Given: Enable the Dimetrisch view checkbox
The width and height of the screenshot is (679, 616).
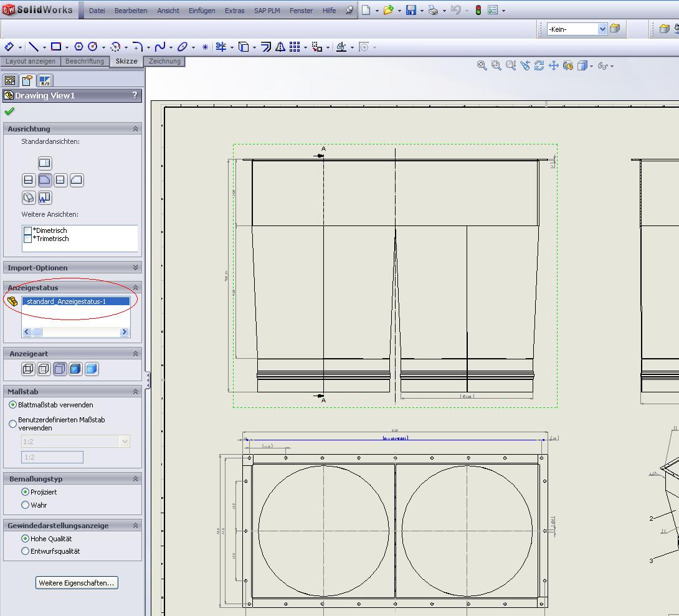Looking at the screenshot, I should [x=27, y=230].
